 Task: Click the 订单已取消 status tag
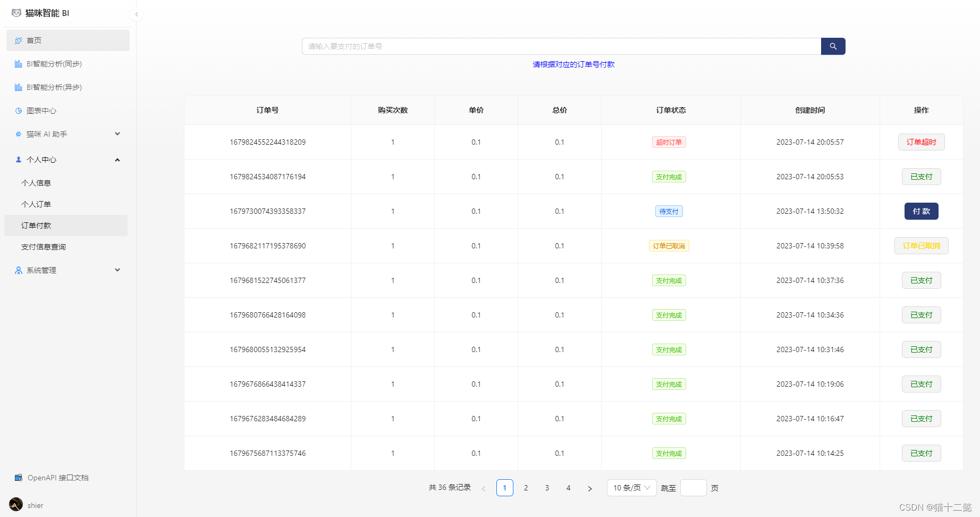669,246
